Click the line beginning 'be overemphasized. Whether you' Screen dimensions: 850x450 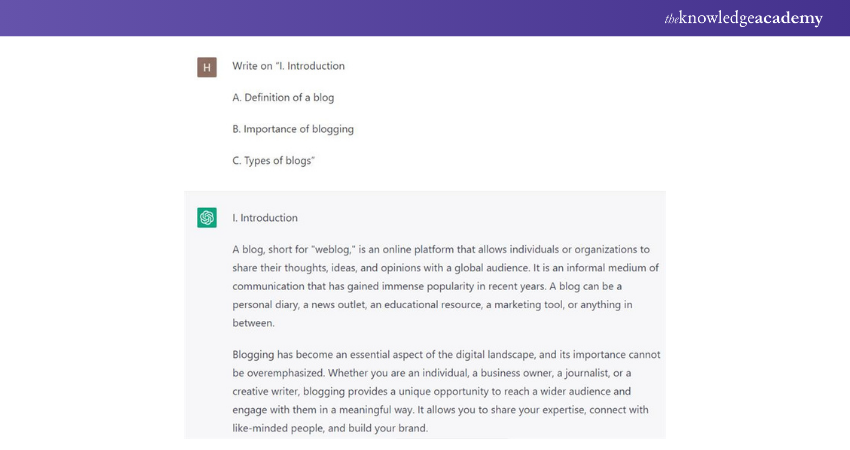pos(442,373)
